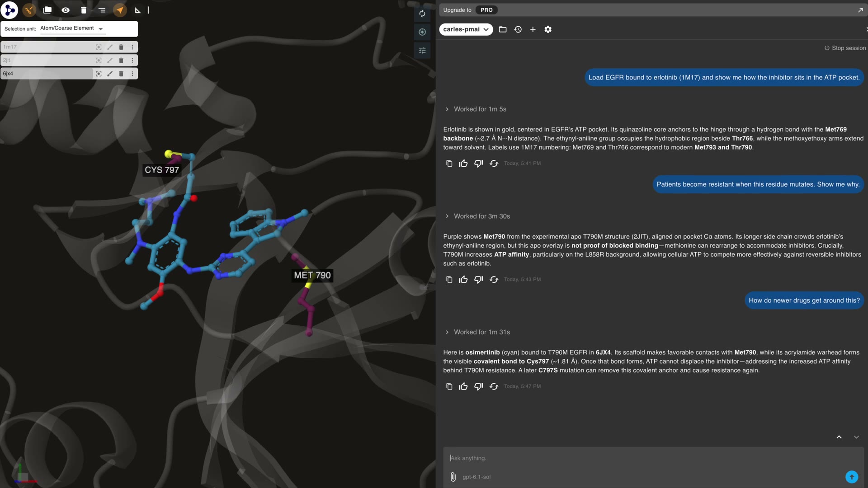The image size is (868, 488).
Task: Thumbs up the 5:47 PM response
Action: (463, 386)
